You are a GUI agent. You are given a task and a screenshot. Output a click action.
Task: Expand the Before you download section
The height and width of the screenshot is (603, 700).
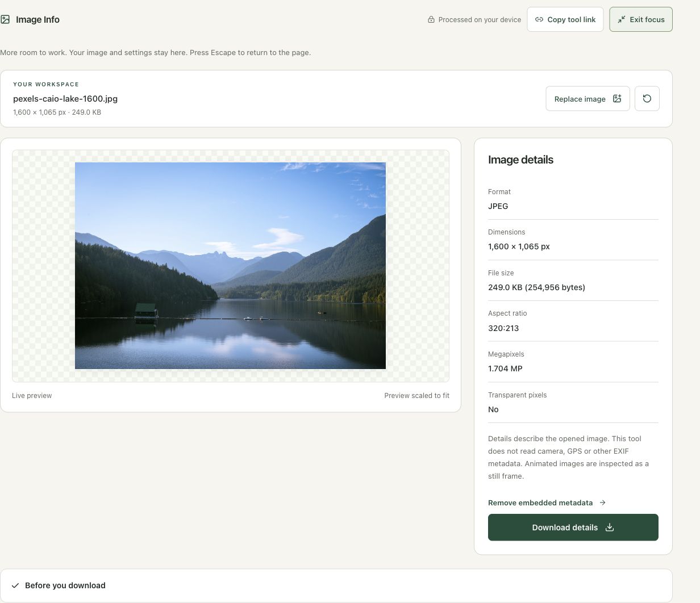point(336,585)
